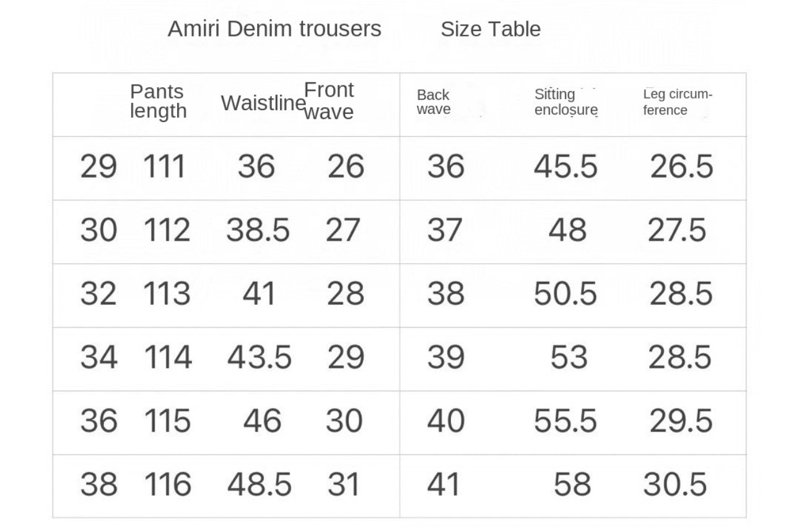Select the "Sitting enclosure" column header
The image size is (799, 532).
pyautogui.click(x=566, y=102)
